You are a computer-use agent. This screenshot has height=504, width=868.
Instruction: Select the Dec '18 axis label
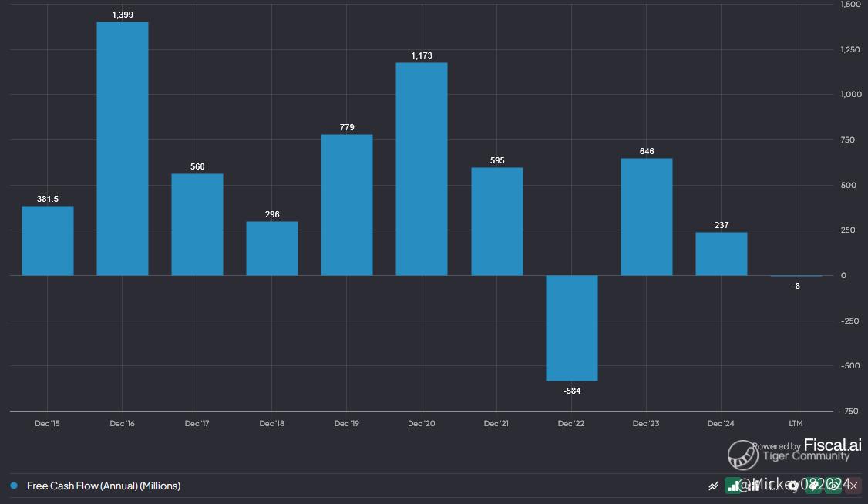[x=271, y=423]
